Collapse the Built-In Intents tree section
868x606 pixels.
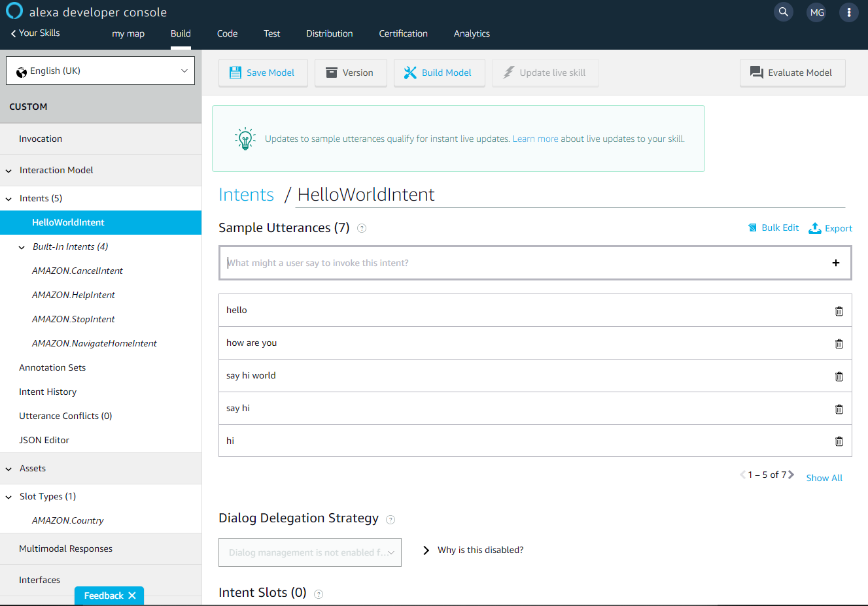pyautogui.click(x=22, y=247)
